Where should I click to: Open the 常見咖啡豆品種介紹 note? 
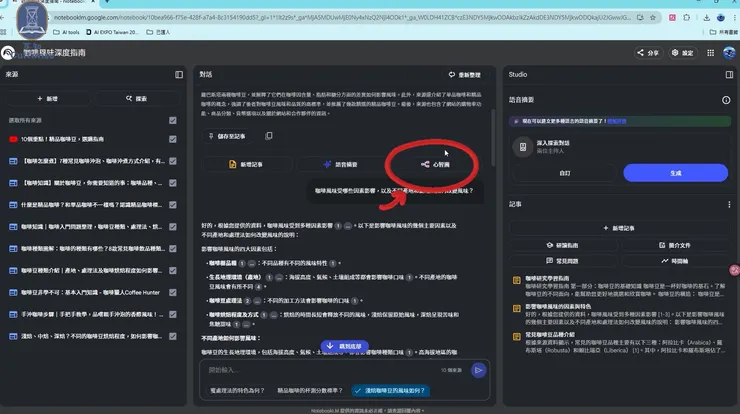point(620,342)
